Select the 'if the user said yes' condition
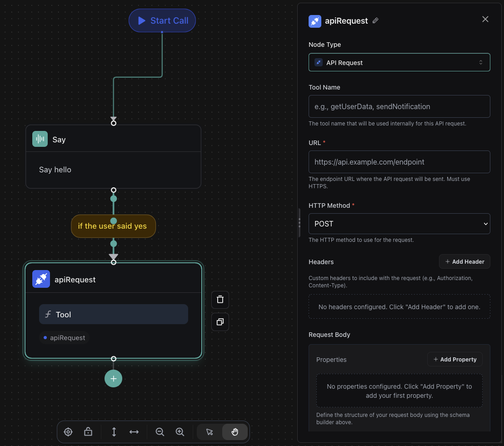The width and height of the screenshot is (504, 446). pos(113,226)
